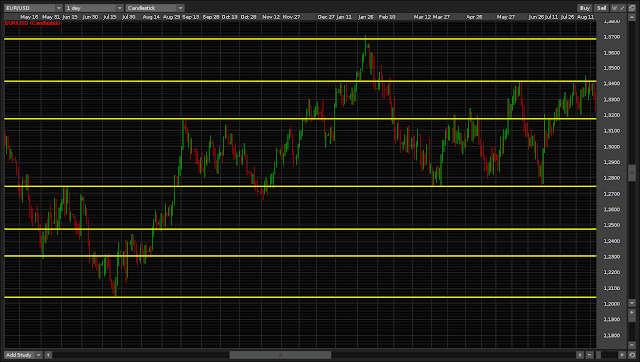Select the marker drawing tool icon
Screen dimensions: 640x362
(614, 8)
